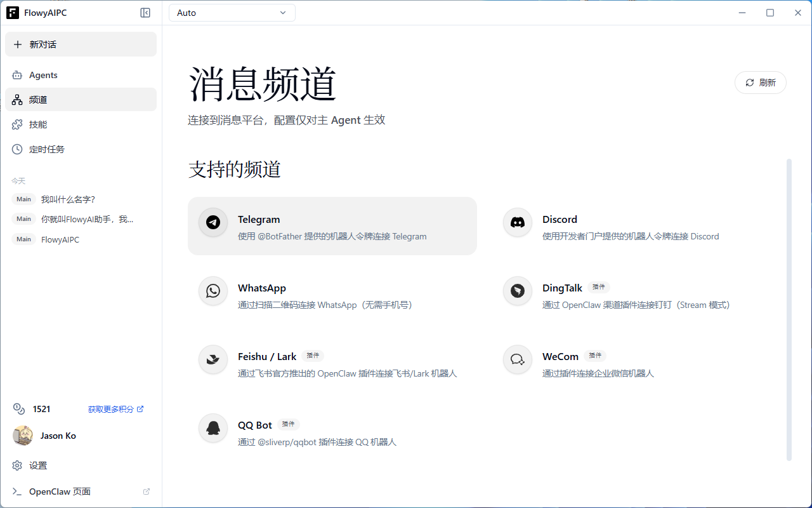Open the WeCom chat bubble icon
This screenshot has width=812, height=508.
tap(518, 359)
